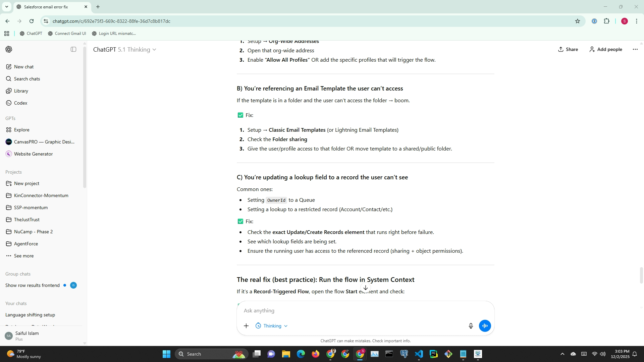644x362 pixels.
Task: Open the KinConnector-Momentum project folder
Action: 41,195
